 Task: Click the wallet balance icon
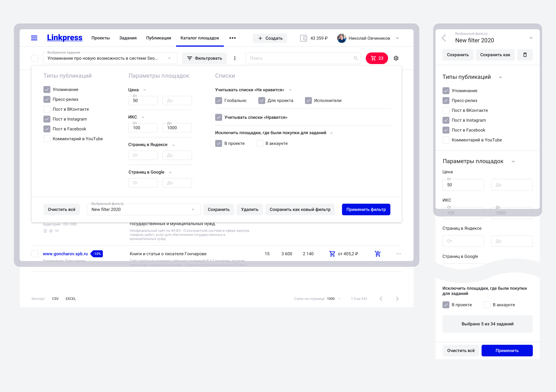tap(303, 38)
